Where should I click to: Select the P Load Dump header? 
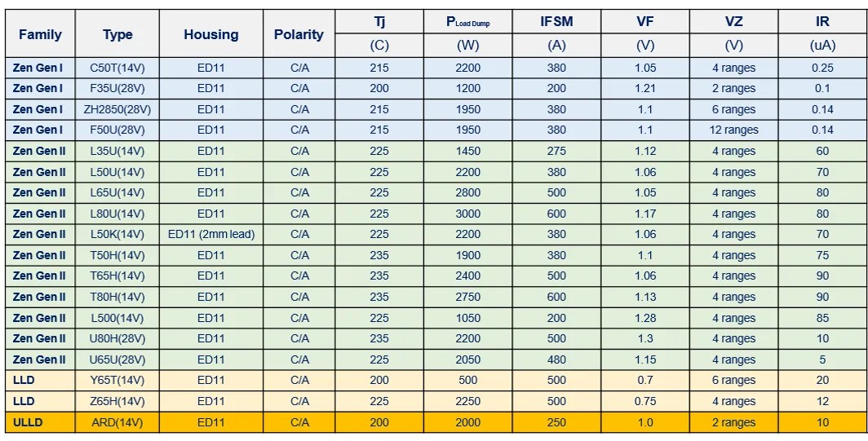(467, 22)
